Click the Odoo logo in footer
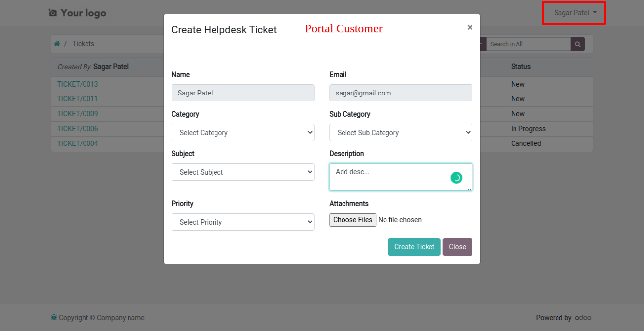Image resolution: width=644 pixels, height=331 pixels. click(x=583, y=318)
